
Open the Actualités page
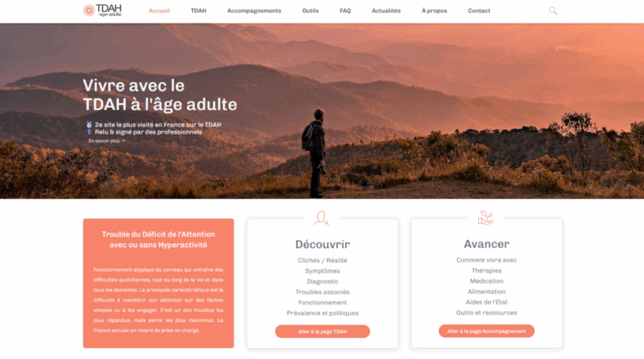[386, 11]
